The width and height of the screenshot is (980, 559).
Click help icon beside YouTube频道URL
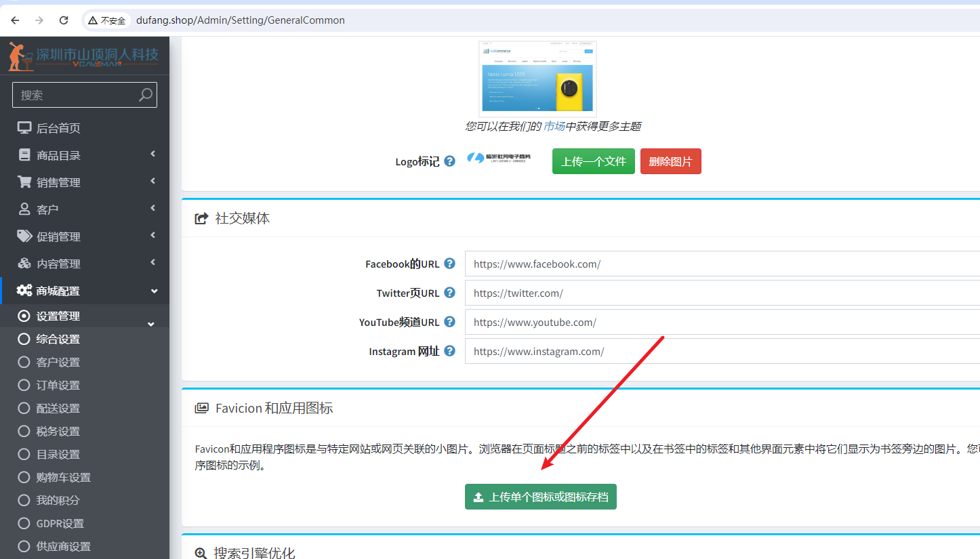pyautogui.click(x=449, y=322)
